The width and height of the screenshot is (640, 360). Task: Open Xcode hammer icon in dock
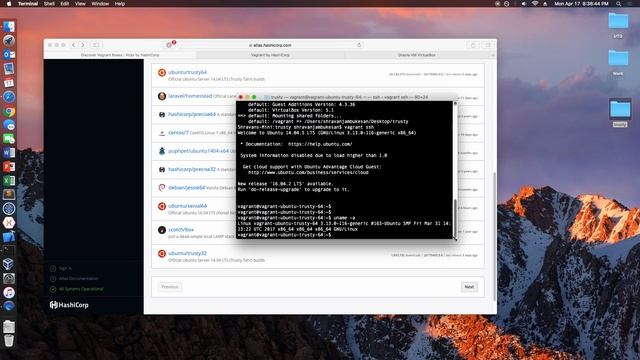(x=9, y=236)
